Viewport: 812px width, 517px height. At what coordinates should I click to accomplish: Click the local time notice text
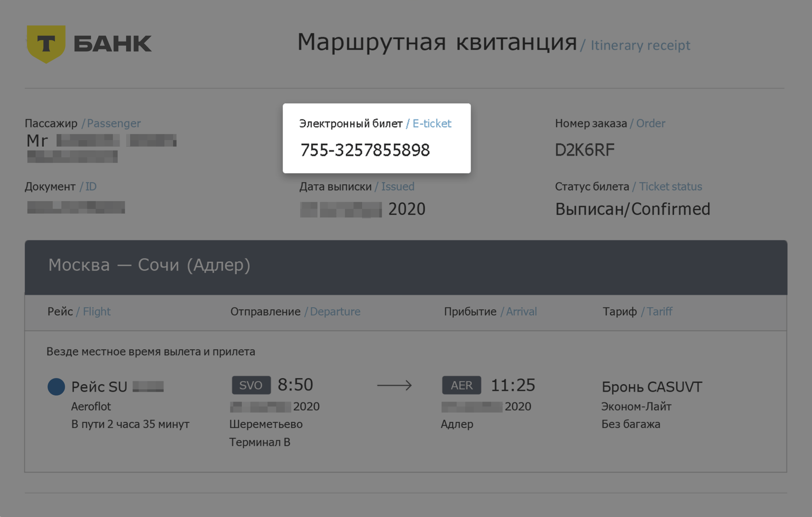[x=151, y=352]
